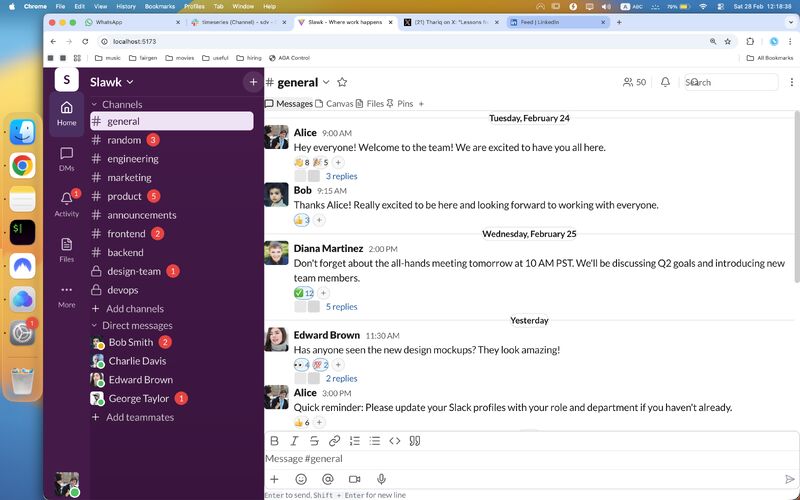Image resolution: width=800 pixels, height=500 pixels.
Task: Open the product channel
Action: (x=172, y=196)
